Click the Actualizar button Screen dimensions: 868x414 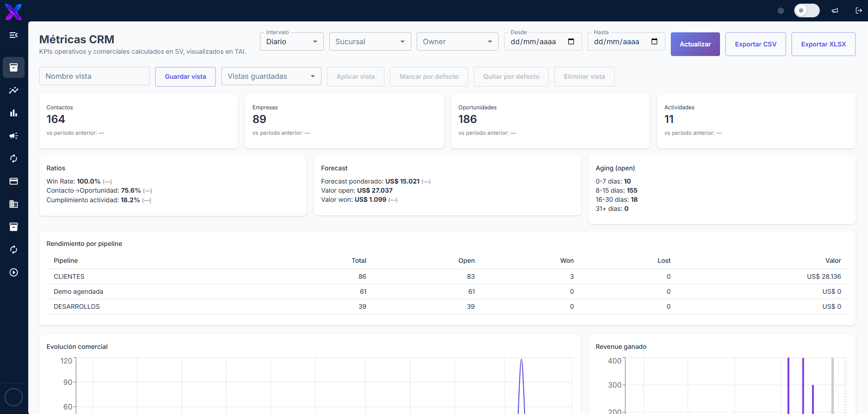click(695, 44)
